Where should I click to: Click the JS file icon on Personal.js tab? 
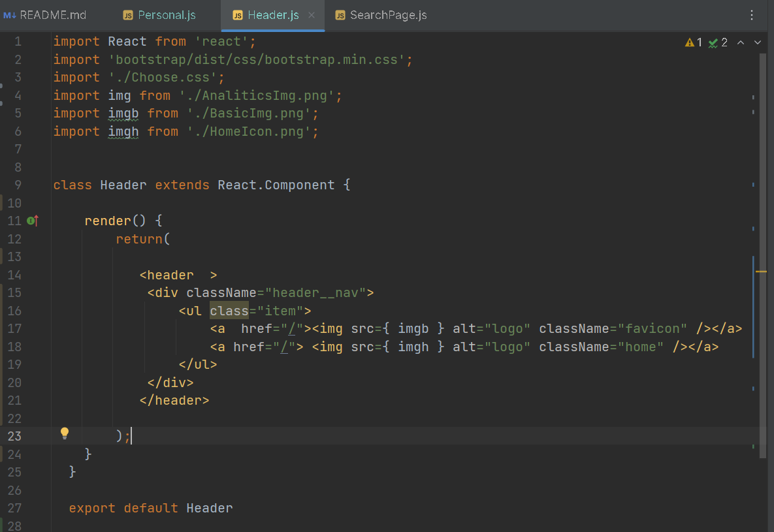[128, 15]
